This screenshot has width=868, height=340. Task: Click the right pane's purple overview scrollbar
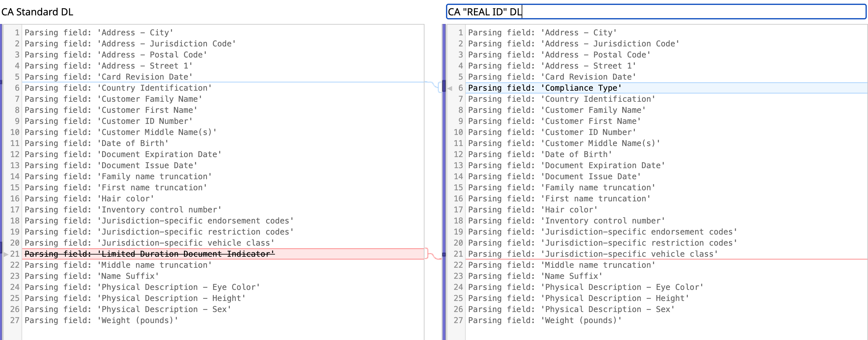[444, 168]
